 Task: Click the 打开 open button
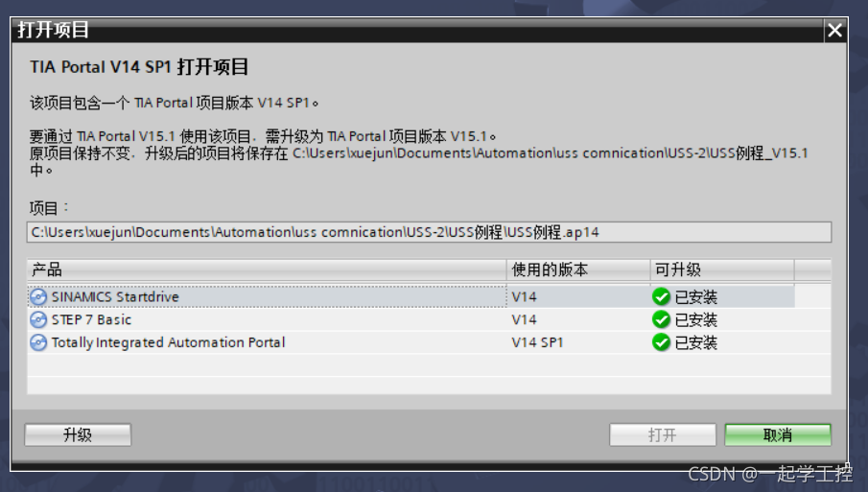pyautogui.click(x=663, y=435)
